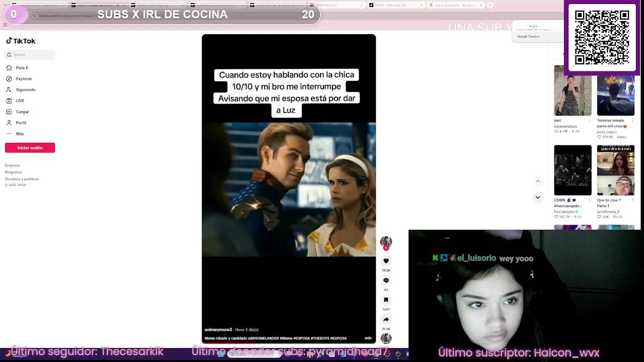This screenshot has width=644, height=362.
Task: Open the #HOMELANDER hashtag
Action: 265,338
